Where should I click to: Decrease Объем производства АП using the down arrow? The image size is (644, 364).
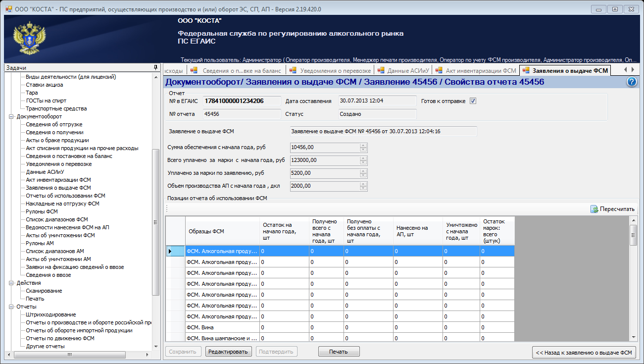[363, 188]
